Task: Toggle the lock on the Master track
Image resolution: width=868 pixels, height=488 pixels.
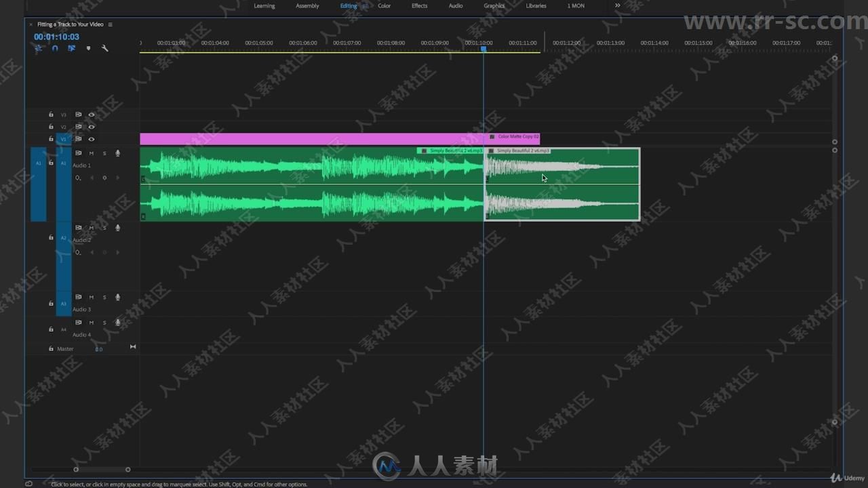Action: tap(51, 348)
